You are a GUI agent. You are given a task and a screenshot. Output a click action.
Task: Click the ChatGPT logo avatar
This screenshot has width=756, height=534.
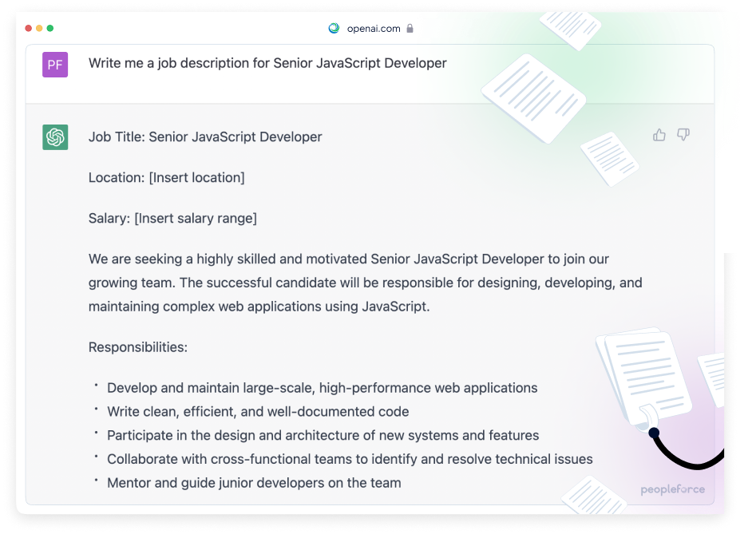55,137
